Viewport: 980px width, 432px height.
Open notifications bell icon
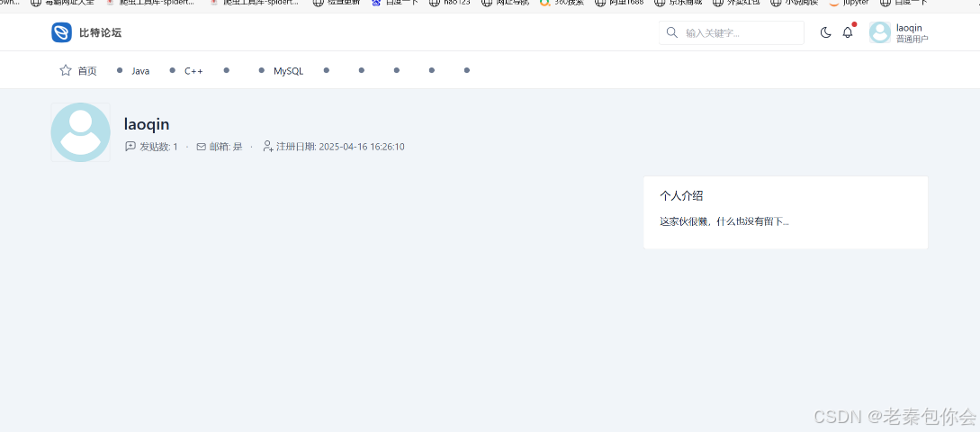[848, 32]
